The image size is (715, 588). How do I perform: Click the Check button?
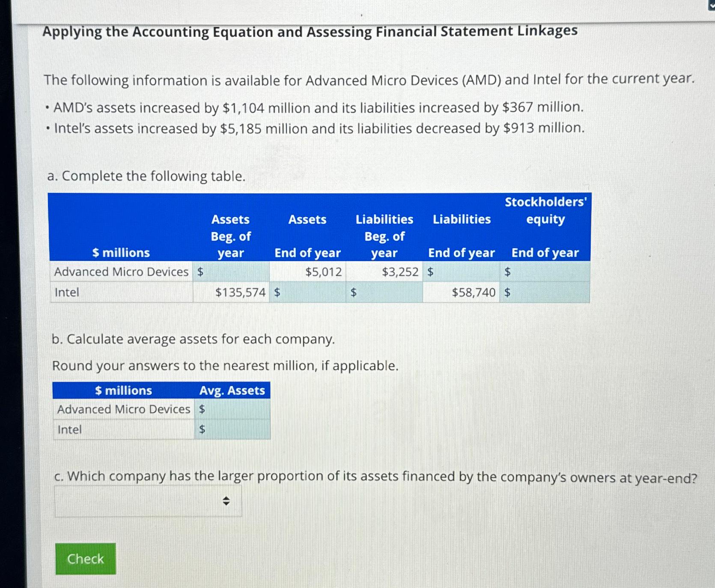(x=84, y=559)
